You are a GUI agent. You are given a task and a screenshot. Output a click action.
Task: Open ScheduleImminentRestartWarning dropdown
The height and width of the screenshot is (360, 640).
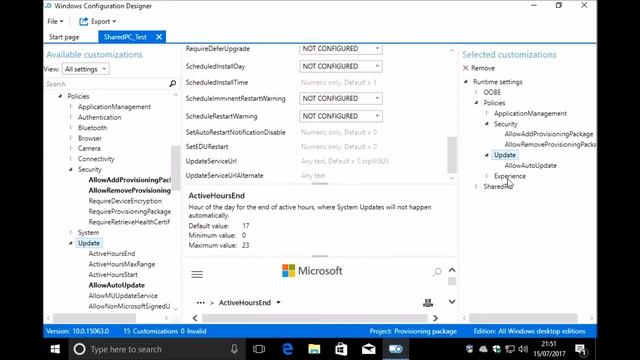[x=340, y=98]
